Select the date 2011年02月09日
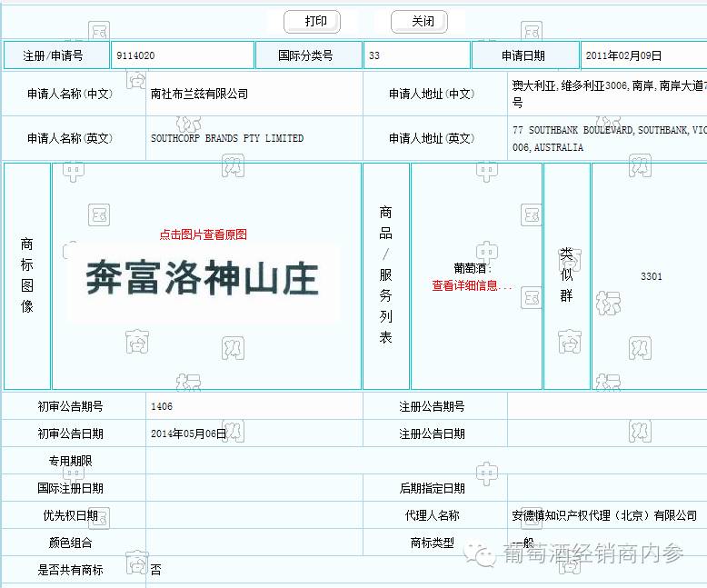The image size is (707, 588). (623, 55)
